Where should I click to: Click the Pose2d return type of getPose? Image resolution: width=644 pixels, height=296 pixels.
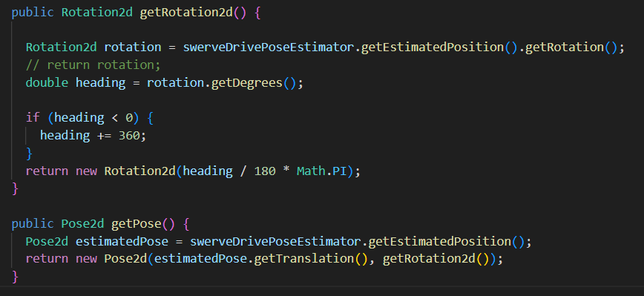pyautogui.click(x=82, y=224)
